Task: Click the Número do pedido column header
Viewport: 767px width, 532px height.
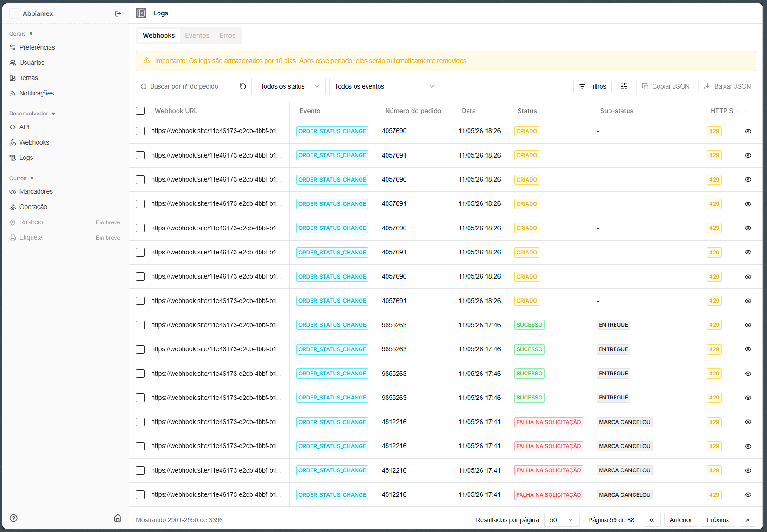Action: tap(413, 111)
